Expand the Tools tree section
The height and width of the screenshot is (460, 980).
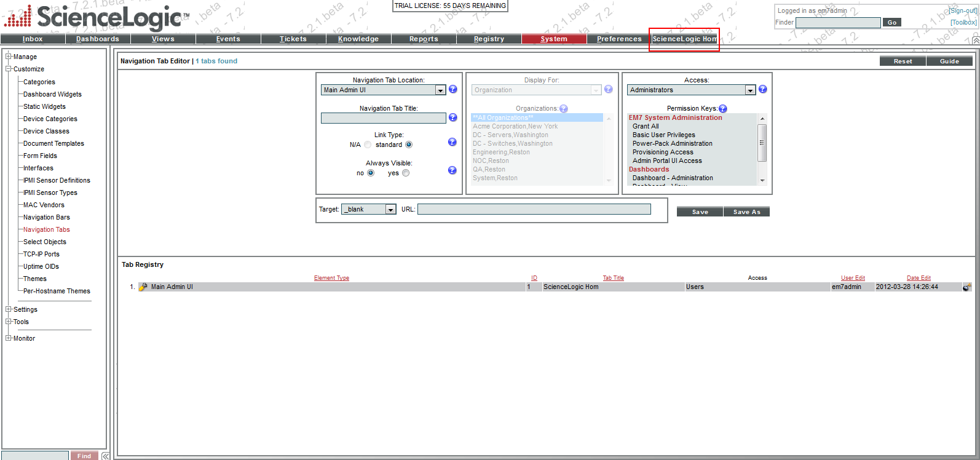point(9,322)
